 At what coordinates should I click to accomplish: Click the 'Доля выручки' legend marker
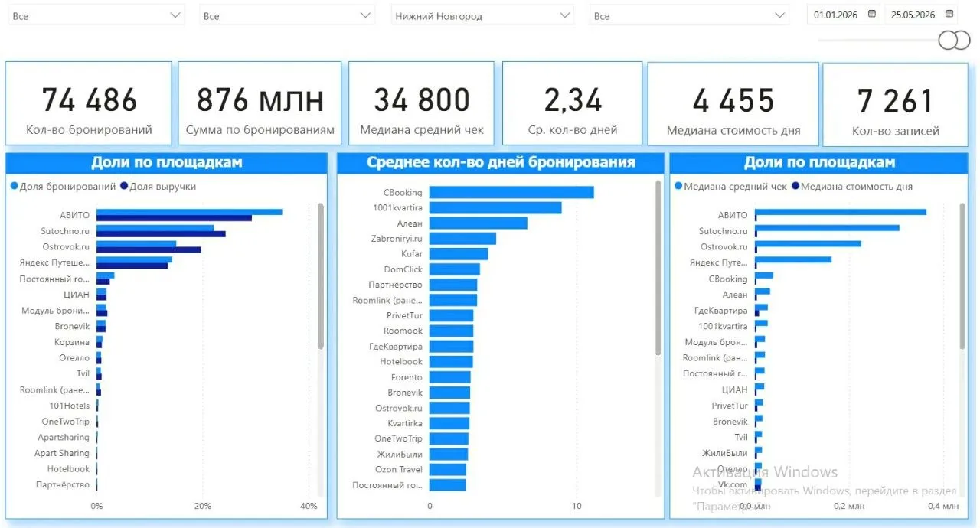tap(124, 187)
